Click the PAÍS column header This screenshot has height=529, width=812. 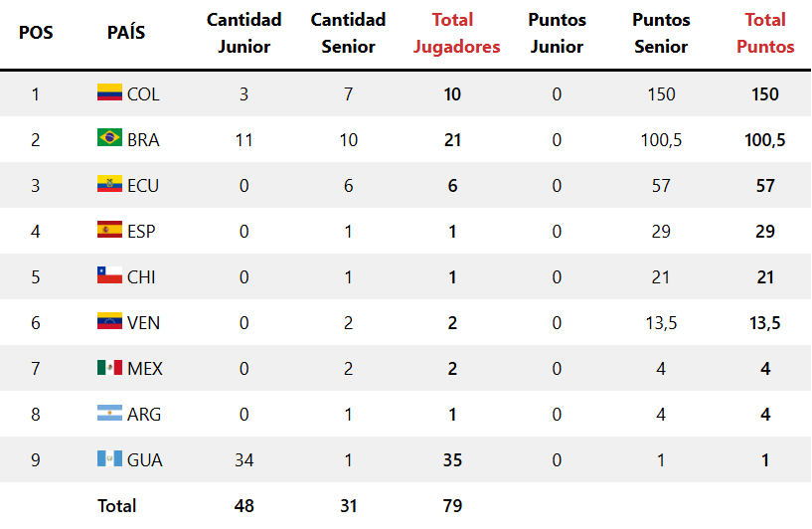tap(126, 33)
